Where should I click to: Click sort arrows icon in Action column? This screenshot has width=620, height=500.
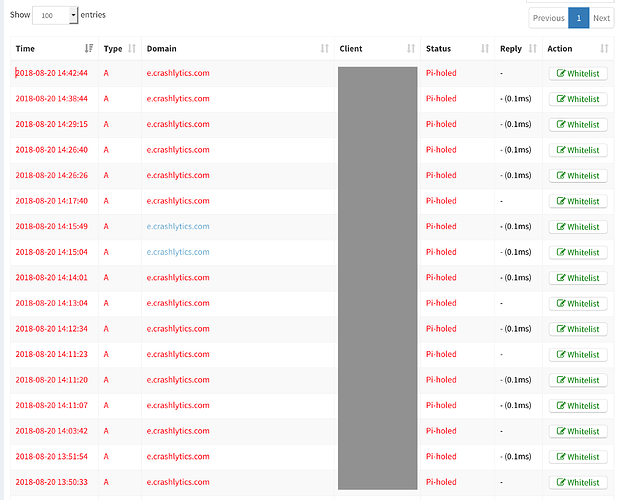coord(604,48)
